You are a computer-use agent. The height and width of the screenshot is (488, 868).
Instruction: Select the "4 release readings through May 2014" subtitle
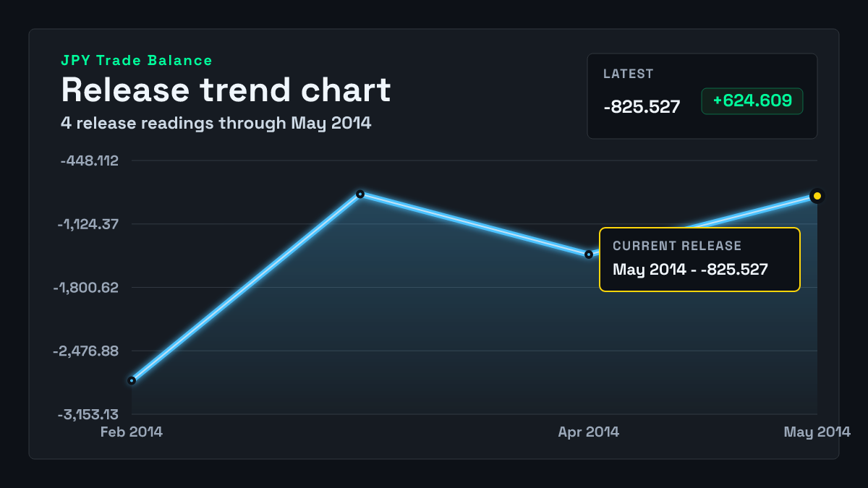pyautogui.click(x=216, y=124)
